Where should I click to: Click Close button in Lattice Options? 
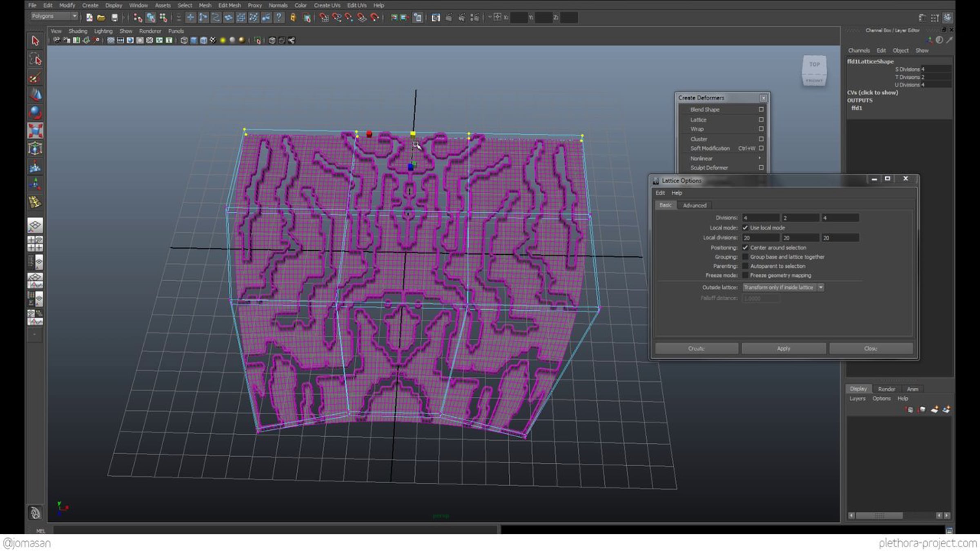tap(871, 349)
